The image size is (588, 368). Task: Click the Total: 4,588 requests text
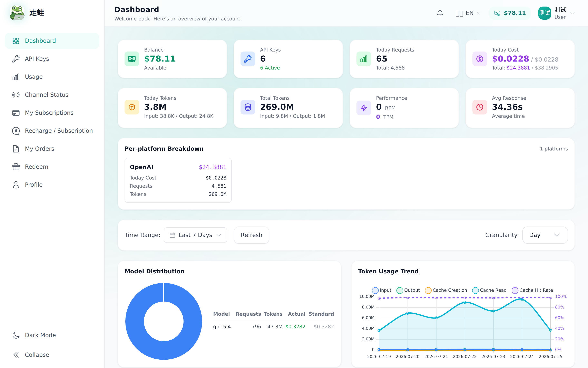click(x=390, y=68)
